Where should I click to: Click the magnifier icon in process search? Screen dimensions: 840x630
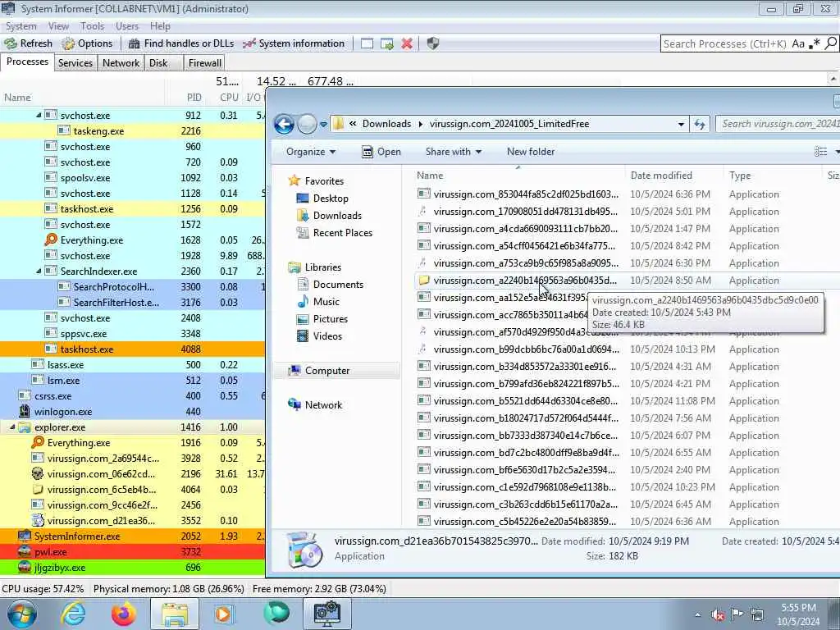[x=830, y=44]
